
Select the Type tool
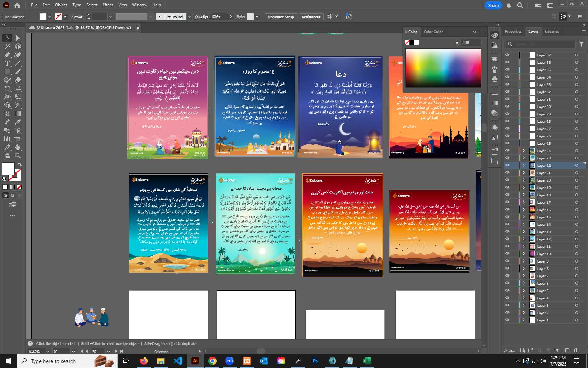(x=7, y=63)
